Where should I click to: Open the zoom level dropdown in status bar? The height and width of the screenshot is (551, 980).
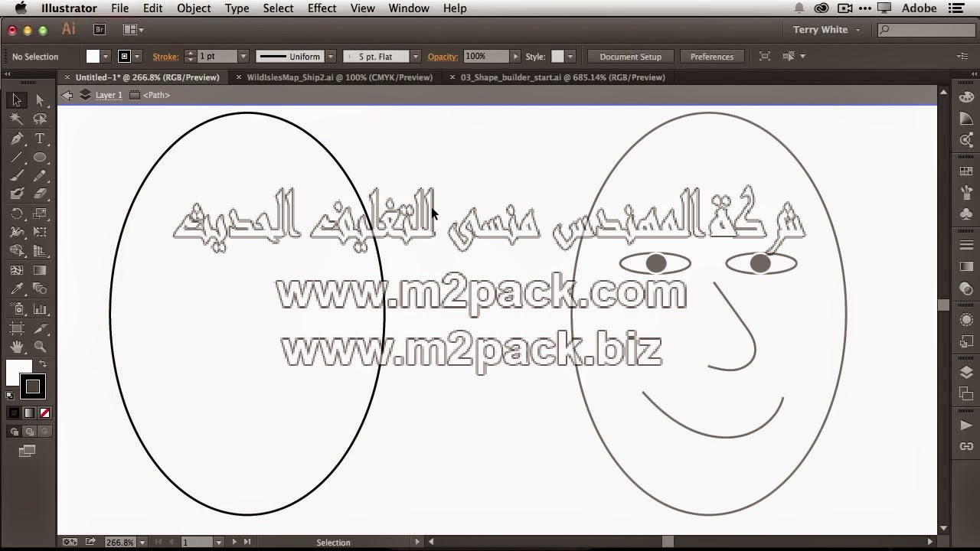(x=142, y=543)
